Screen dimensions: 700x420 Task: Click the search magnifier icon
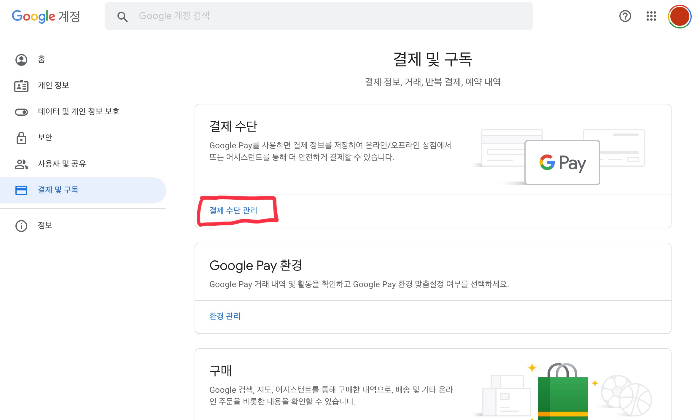[122, 17]
